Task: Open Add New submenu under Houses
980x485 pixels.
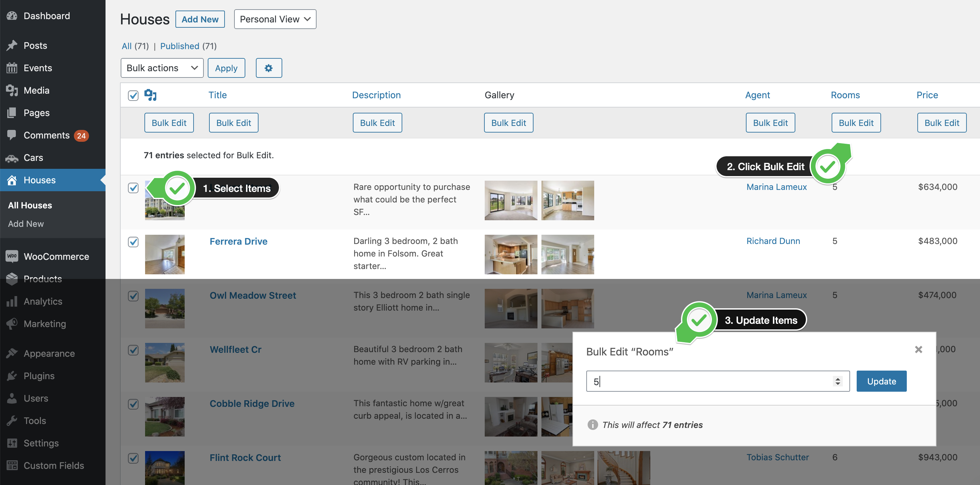Action: pos(26,224)
